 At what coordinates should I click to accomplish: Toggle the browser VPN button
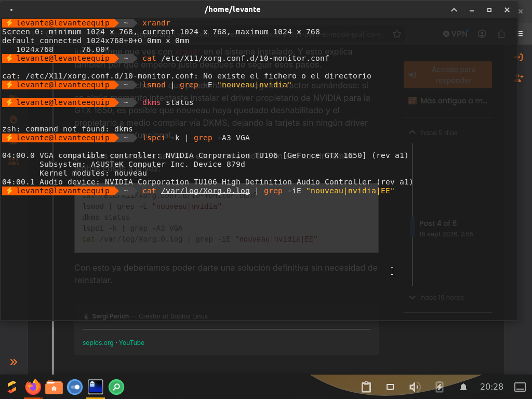tap(455, 34)
